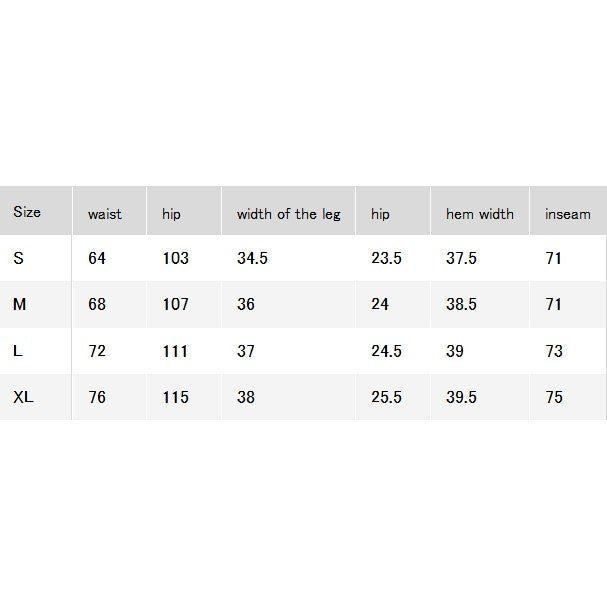The height and width of the screenshot is (607, 607).
Task: Select inseam value 73 for size L
Action: click(x=554, y=351)
